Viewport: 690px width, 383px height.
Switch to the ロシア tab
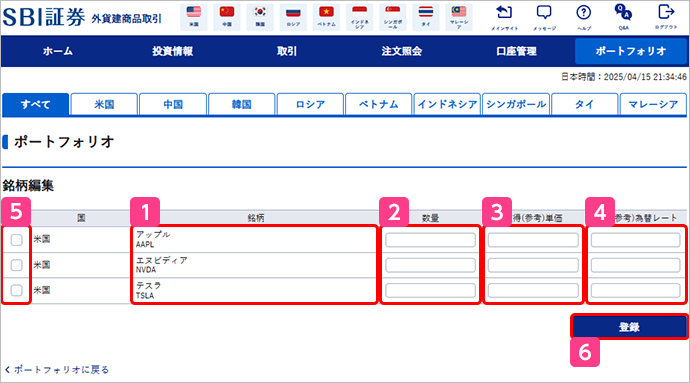pos(310,104)
